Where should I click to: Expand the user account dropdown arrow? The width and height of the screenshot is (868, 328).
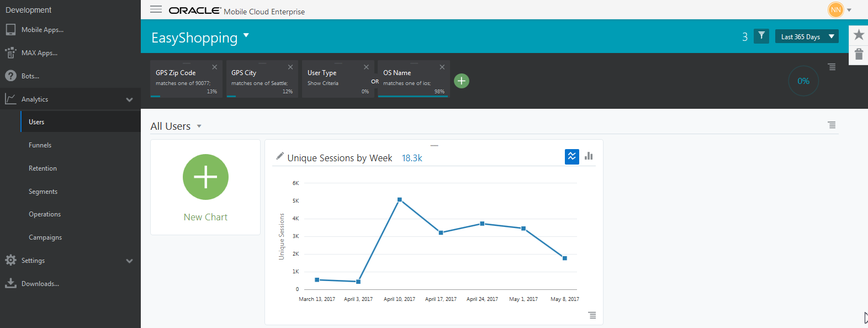849,10
